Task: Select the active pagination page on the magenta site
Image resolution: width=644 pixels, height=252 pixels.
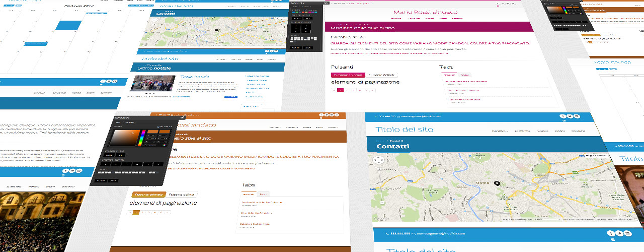Action: coord(340,90)
